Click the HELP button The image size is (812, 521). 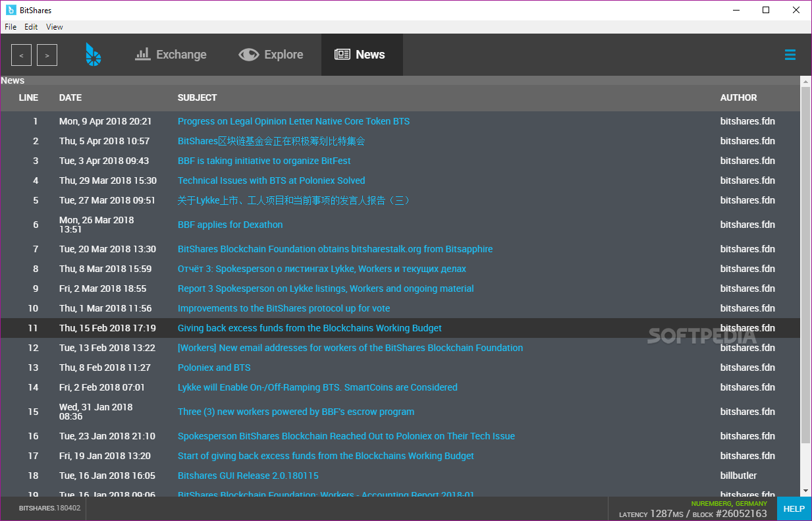794,508
